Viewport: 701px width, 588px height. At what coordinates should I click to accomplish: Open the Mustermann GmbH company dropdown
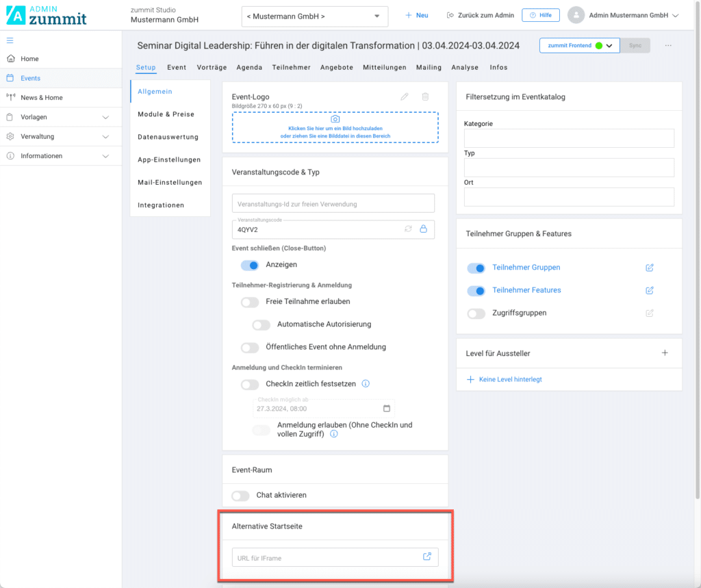315,16
